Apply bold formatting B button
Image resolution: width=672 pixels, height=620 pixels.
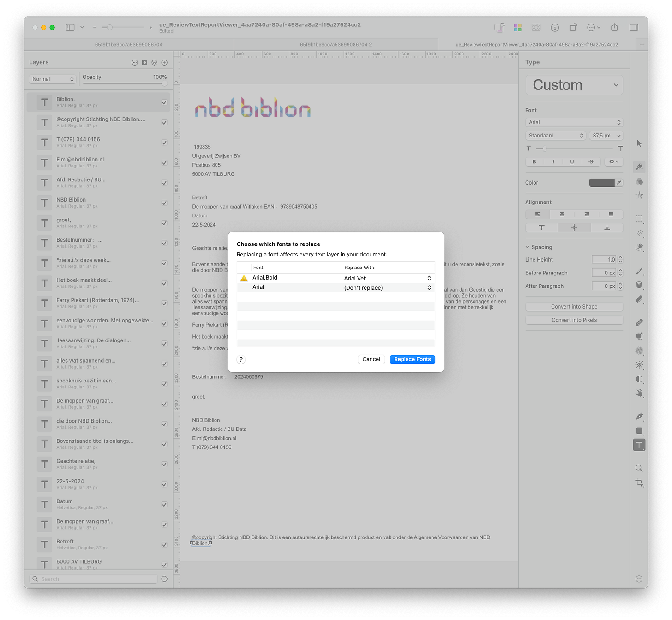534,161
